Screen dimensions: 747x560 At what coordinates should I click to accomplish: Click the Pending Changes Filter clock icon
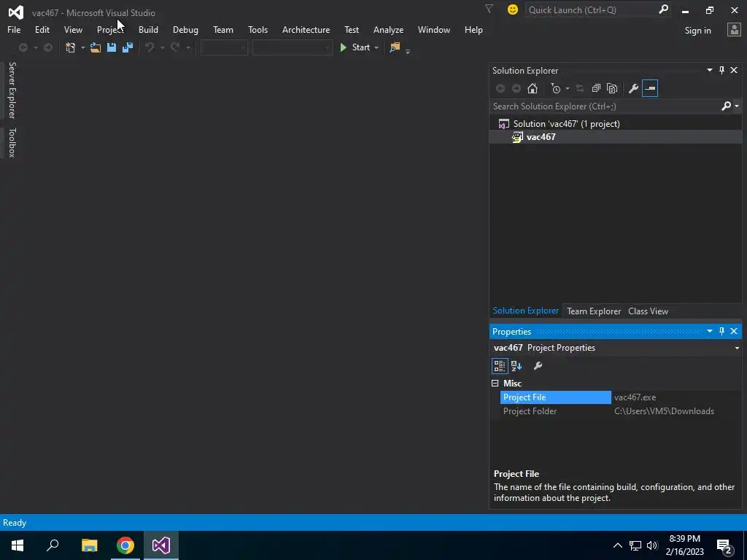[x=555, y=88]
